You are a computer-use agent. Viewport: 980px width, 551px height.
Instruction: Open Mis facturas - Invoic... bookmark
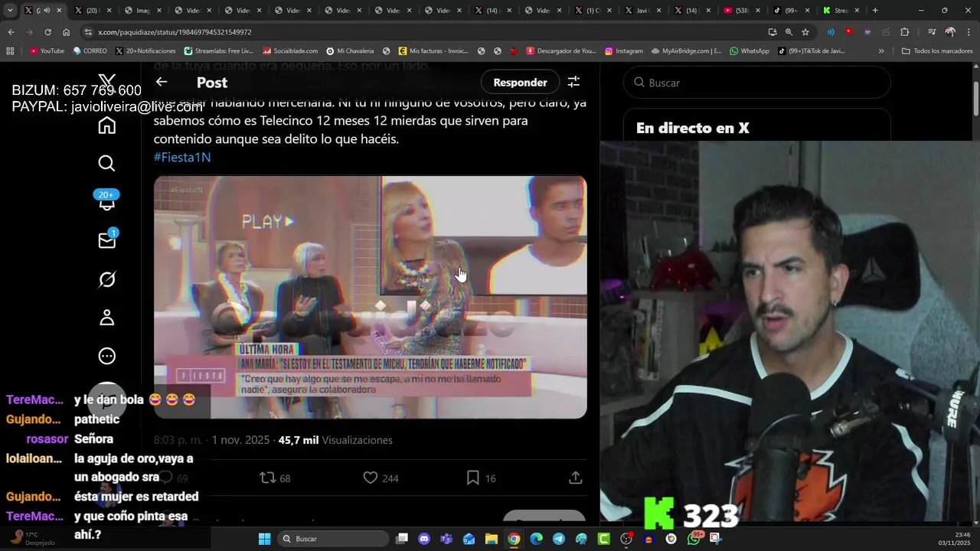[433, 51]
